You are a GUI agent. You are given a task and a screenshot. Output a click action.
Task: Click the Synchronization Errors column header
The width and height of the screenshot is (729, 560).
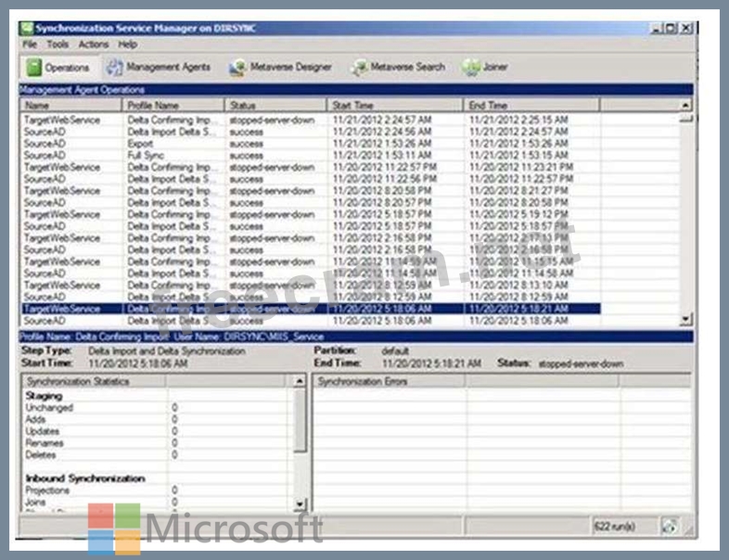click(x=390, y=381)
